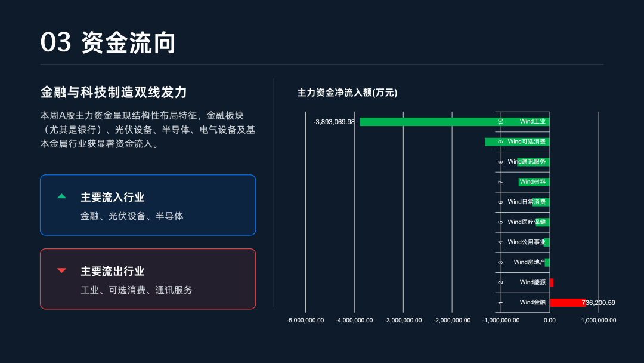Select the chart title 主力资金净流入额(万元)

pyautogui.click(x=347, y=93)
